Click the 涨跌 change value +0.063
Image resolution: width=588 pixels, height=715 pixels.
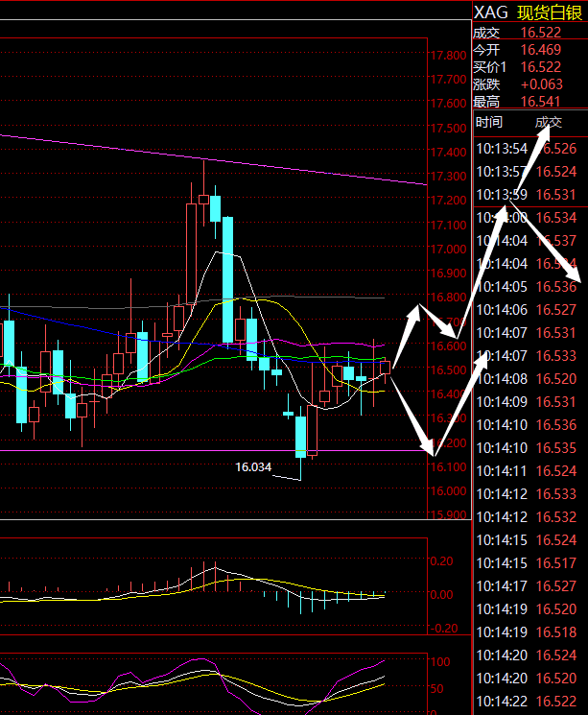pos(542,84)
